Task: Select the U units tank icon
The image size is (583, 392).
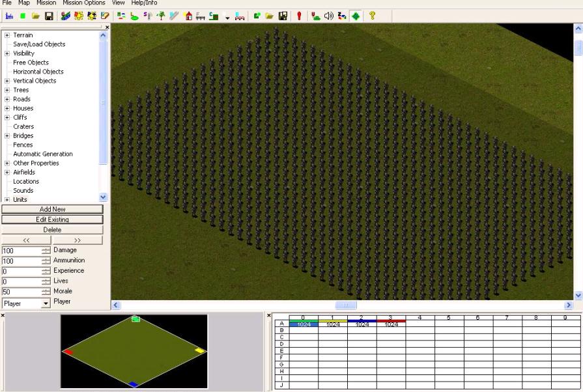Action: (316, 16)
